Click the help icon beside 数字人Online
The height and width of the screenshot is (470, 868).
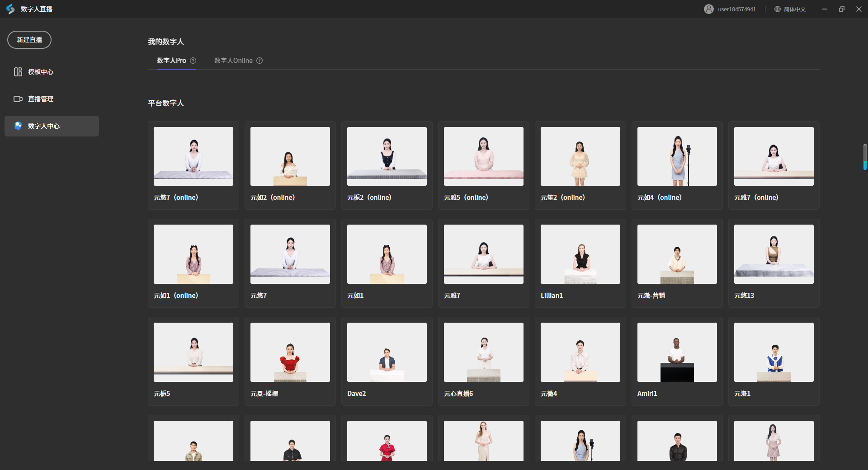(x=259, y=61)
